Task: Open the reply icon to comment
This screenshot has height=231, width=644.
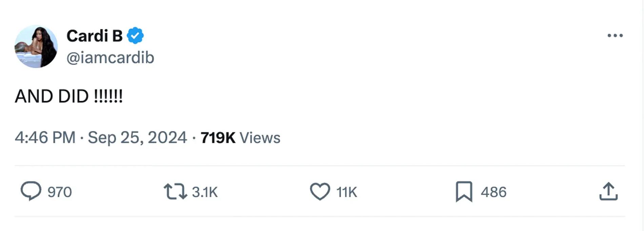Action: tap(31, 191)
